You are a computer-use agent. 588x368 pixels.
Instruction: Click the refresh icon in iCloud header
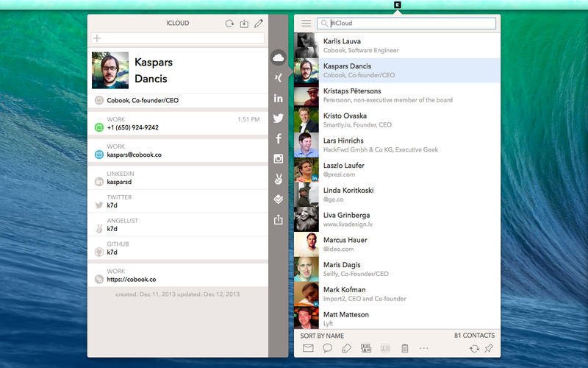click(229, 24)
